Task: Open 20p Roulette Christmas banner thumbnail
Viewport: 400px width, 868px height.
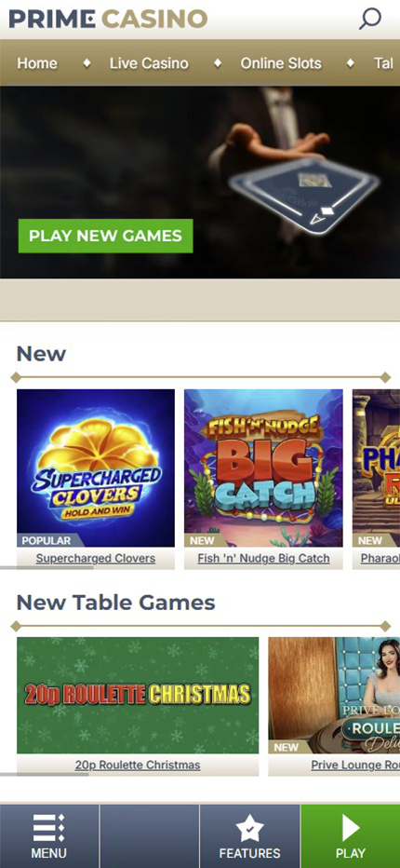Action: point(138,696)
